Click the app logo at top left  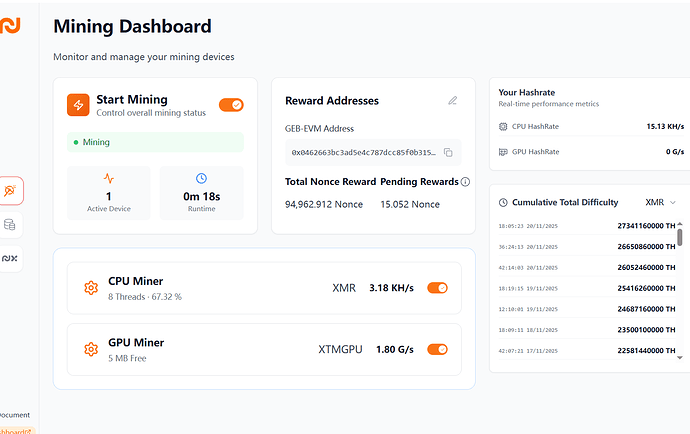[9, 25]
